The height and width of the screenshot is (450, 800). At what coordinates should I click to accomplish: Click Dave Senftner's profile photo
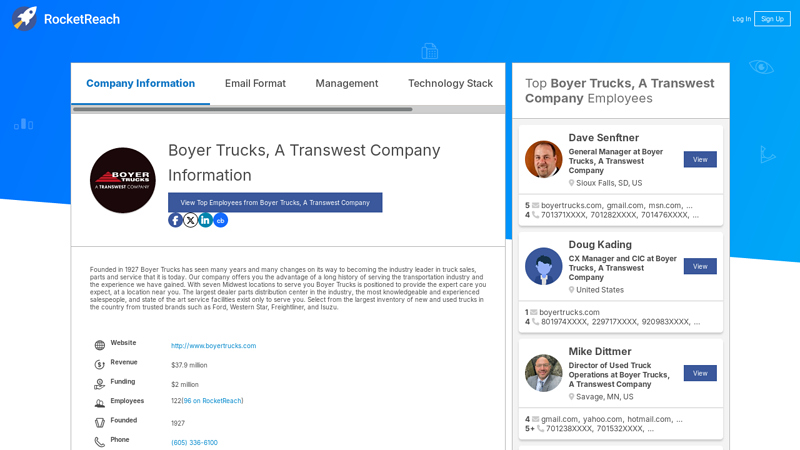click(543, 159)
